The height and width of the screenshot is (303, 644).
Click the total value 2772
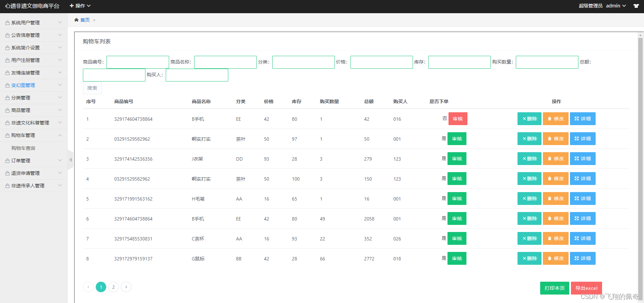pyautogui.click(x=369, y=259)
